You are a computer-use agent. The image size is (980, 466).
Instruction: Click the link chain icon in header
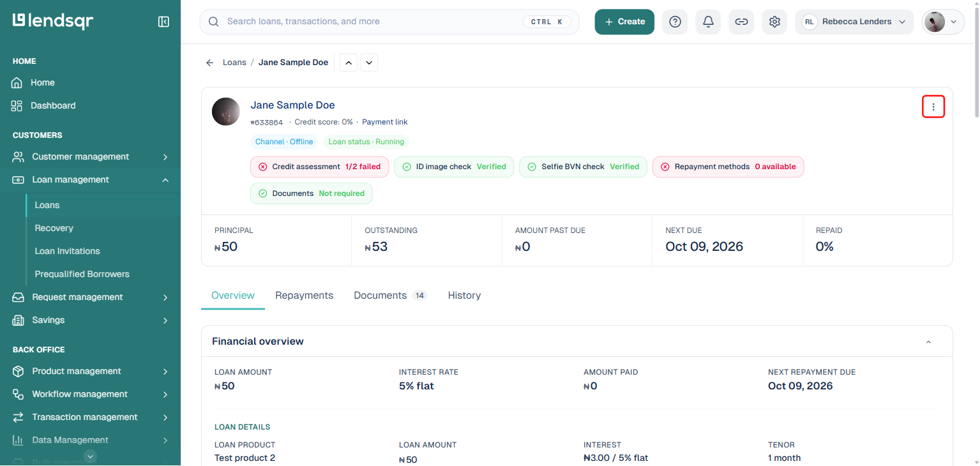click(741, 22)
